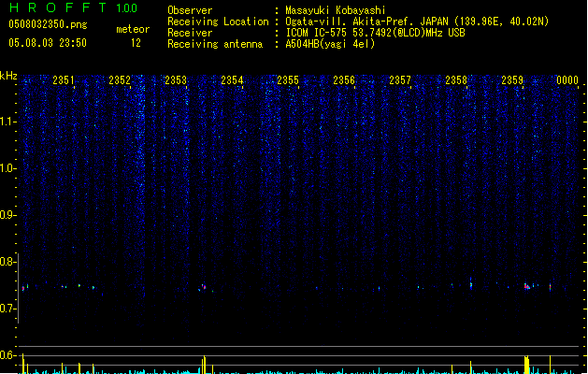This screenshot has height=374, width=588.
Task: Click the 2357 time marker
Action: pos(400,80)
